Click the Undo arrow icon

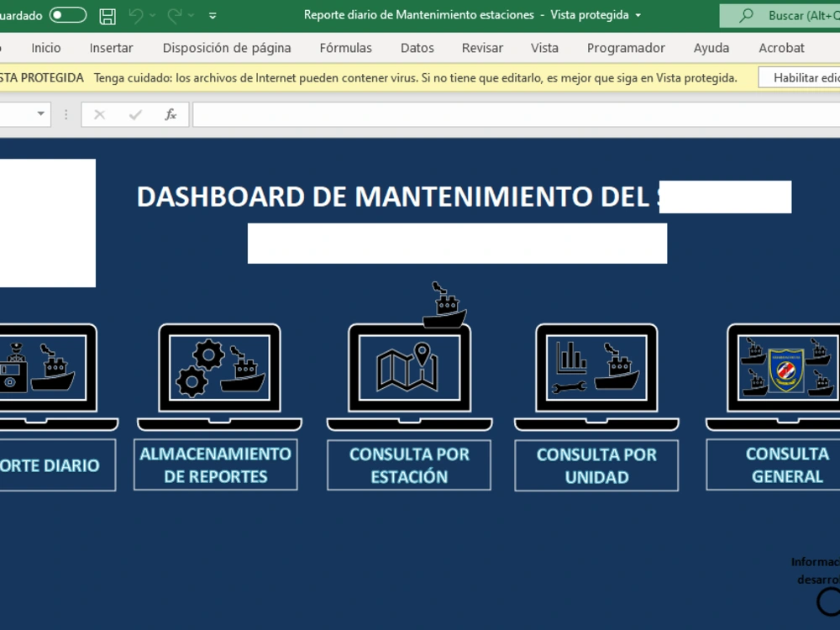pyautogui.click(x=136, y=15)
